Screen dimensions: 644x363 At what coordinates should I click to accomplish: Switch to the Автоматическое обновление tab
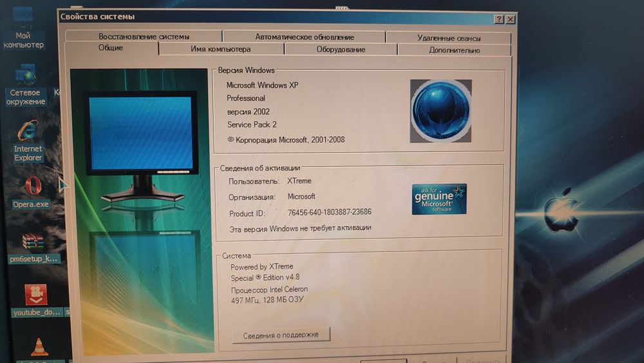pyautogui.click(x=305, y=37)
